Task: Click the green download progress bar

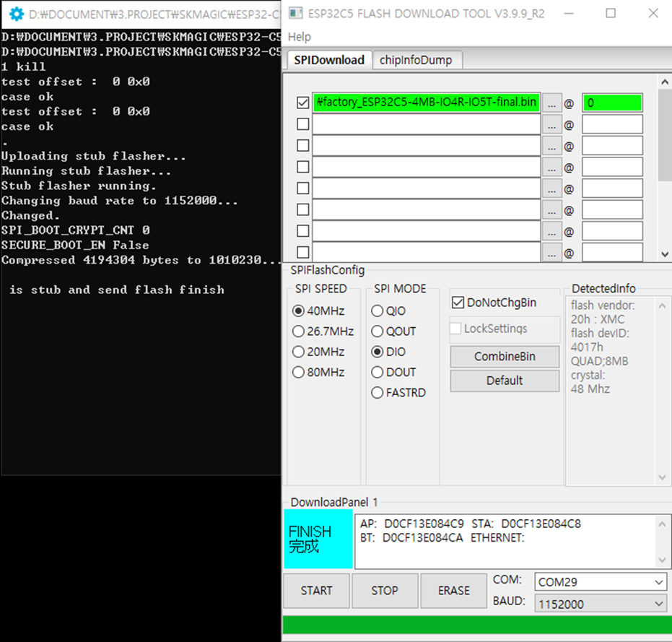Action: [477, 625]
